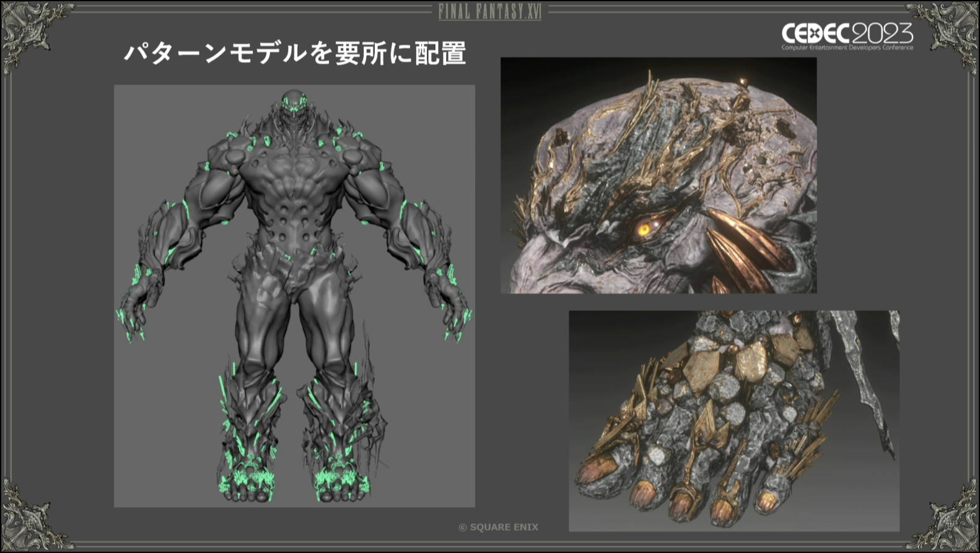Screen dimensions: 980x553
Task: Click the Computer Entertainment Developers Conference subtitle
Action: point(847,48)
